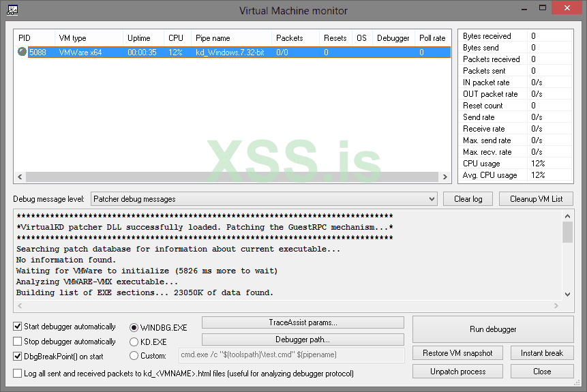Click the log vertical scrollbar up arrow
587x392 pixels.
click(x=567, y=216)
